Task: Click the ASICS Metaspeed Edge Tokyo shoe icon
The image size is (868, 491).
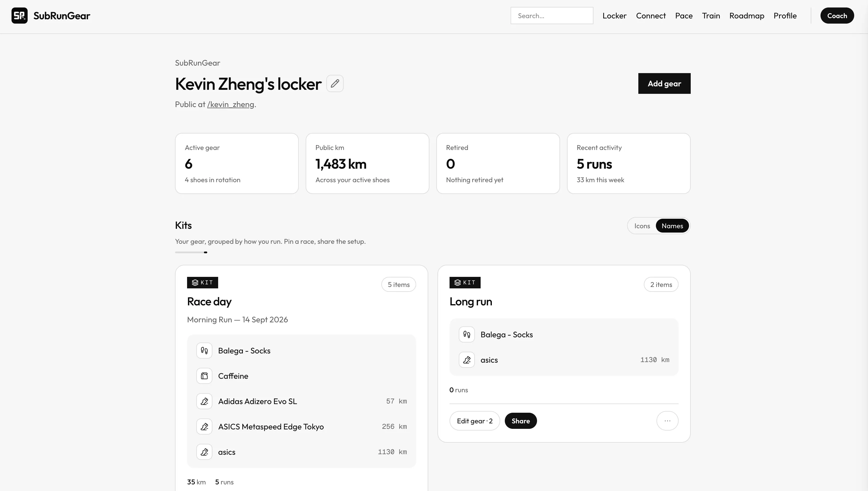Action: coord(204,427)
